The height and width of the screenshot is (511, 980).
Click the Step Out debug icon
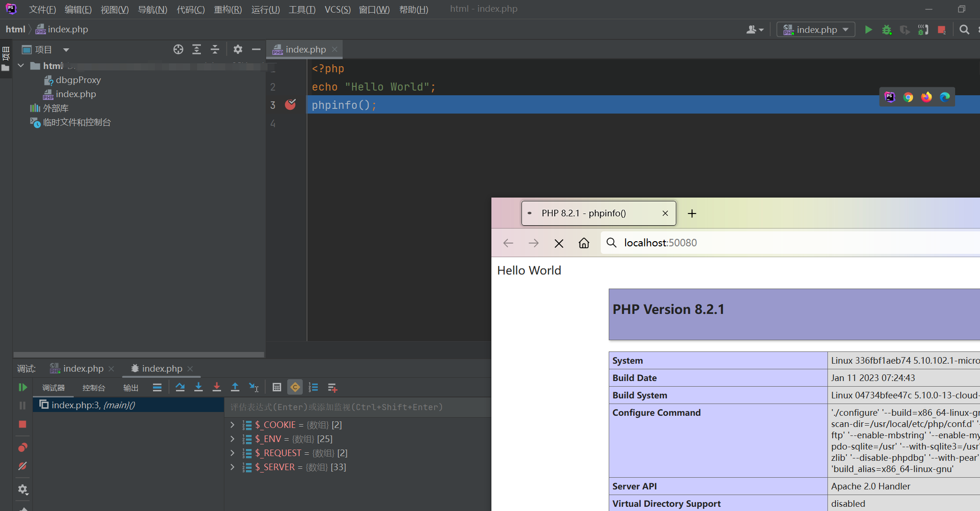pyautogui.click(x=235, y=387)
